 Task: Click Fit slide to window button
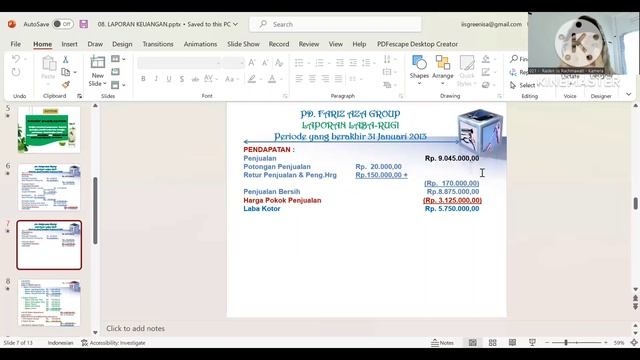[x=634, y=343]
